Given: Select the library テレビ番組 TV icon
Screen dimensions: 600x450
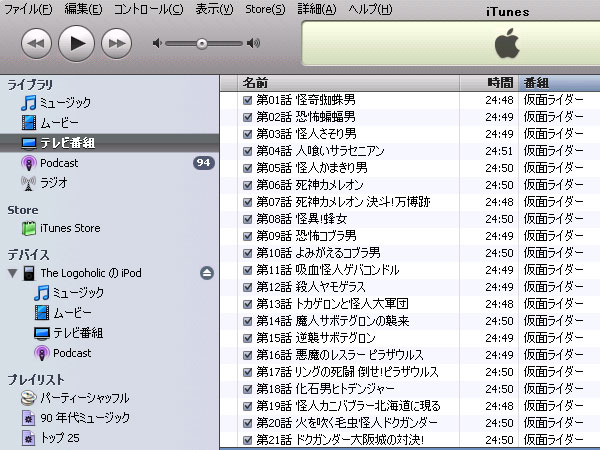Looking at the screenshot, I should (29, 143).
